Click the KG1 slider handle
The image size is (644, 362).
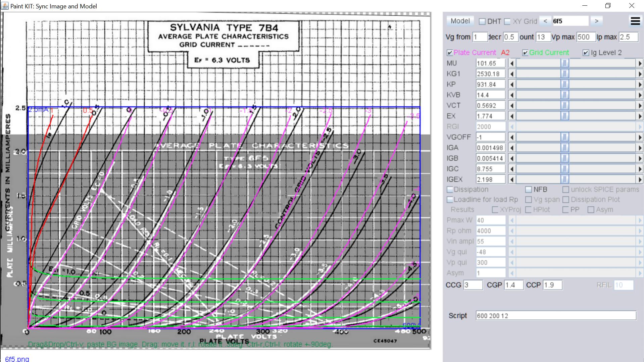coord(565,74)
